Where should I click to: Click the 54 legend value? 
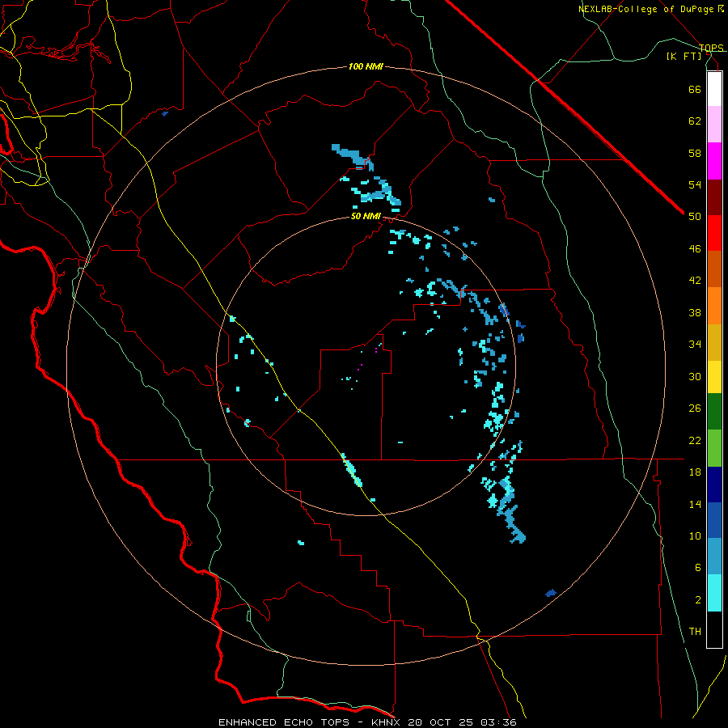695,184
